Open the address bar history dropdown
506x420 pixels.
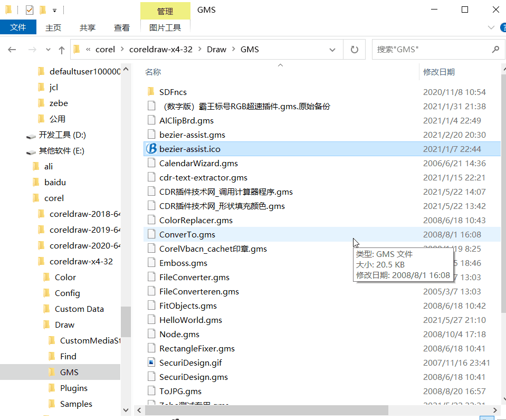point(332,50)
